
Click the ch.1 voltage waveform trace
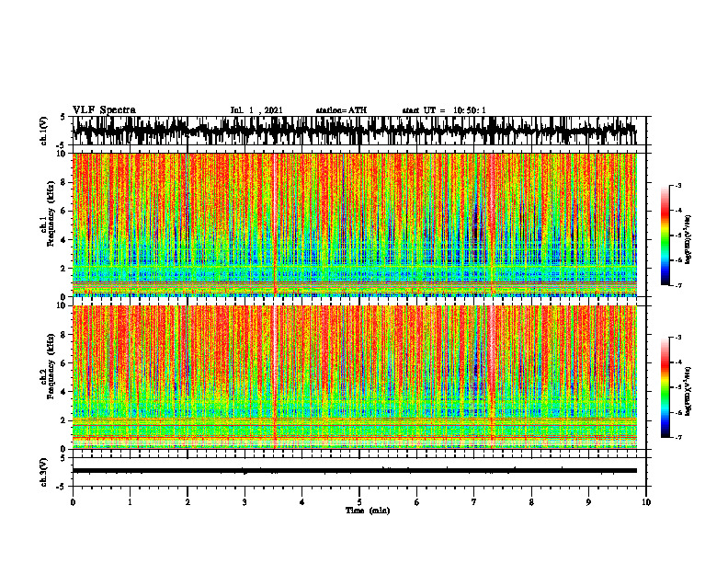point(354,131)
